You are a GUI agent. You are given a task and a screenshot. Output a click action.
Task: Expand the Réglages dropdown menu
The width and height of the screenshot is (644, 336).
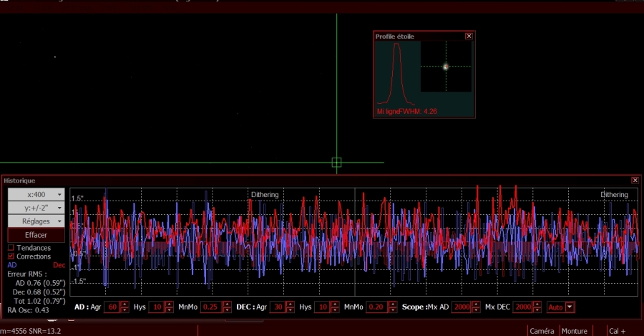click(x=36, y=221)
